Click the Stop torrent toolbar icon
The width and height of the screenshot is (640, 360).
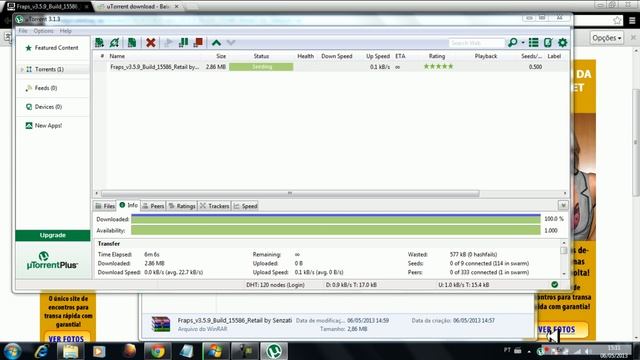tap(198, 42)
